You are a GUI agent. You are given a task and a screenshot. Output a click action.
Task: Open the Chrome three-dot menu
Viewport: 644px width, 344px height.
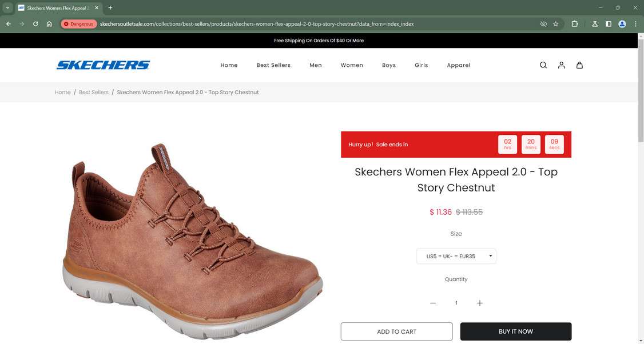click(636, 24)
